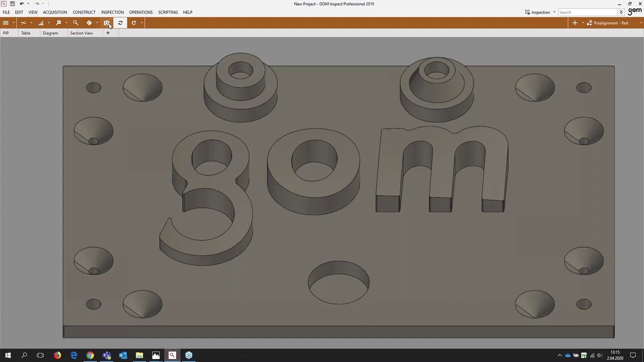Click the recalculate sync arrows icon
The width and height of the screenshot is (644, 362).
[120, 23]
